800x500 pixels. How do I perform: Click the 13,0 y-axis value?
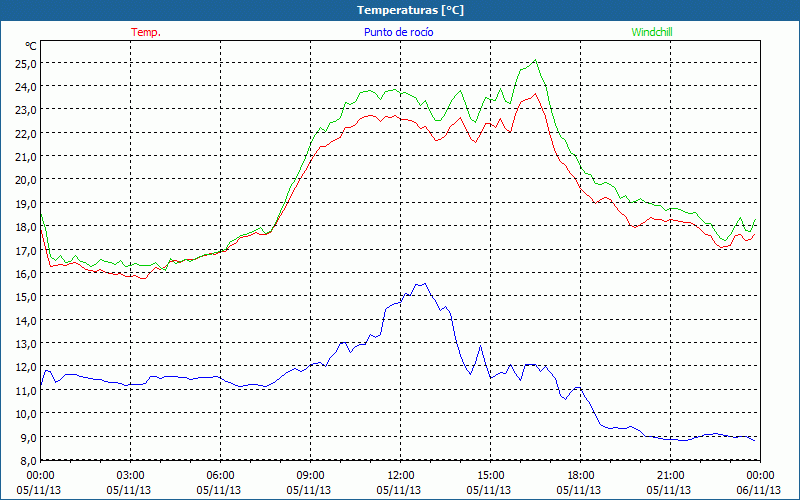coord(27,344)
